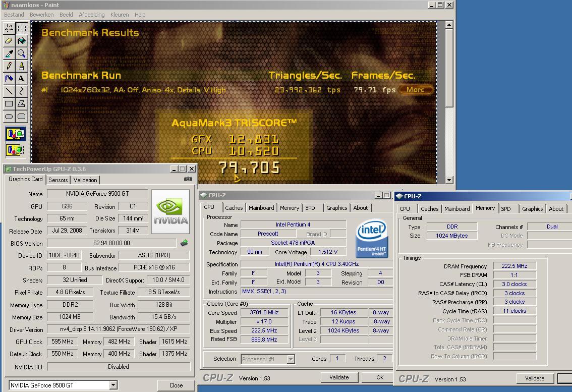Screen dimensions: 572x392
Task: Select the Ellipse tool in Paint
Action: coord(9,117)
